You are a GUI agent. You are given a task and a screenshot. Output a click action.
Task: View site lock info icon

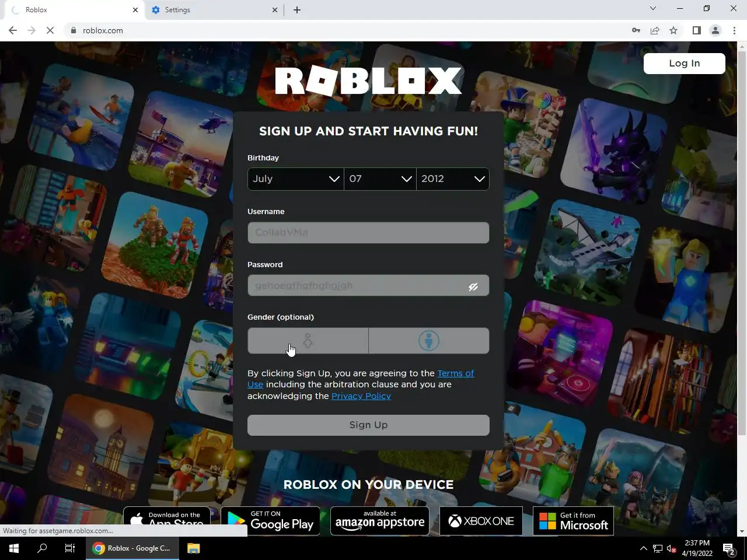tap(74, 30)
